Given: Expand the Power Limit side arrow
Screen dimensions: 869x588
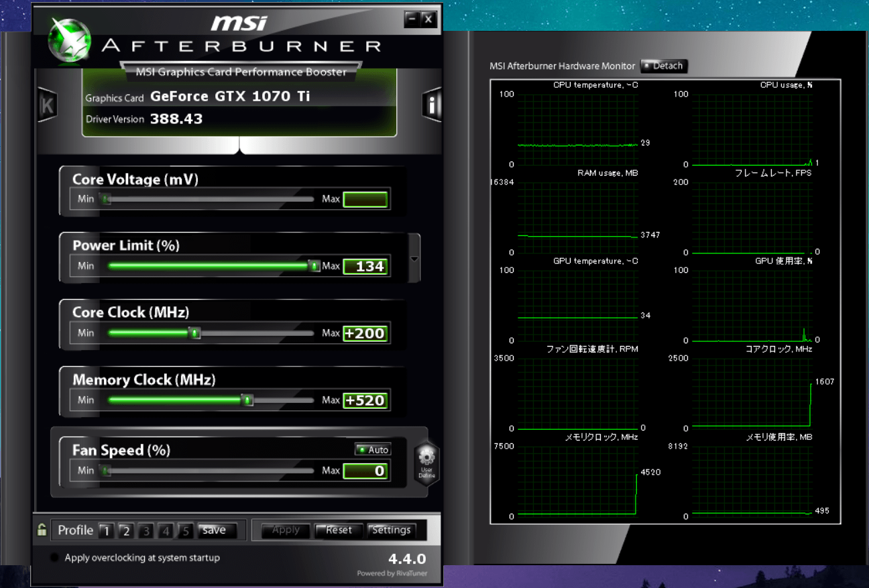Looking at the screenshot, I should tap(414, 258).
